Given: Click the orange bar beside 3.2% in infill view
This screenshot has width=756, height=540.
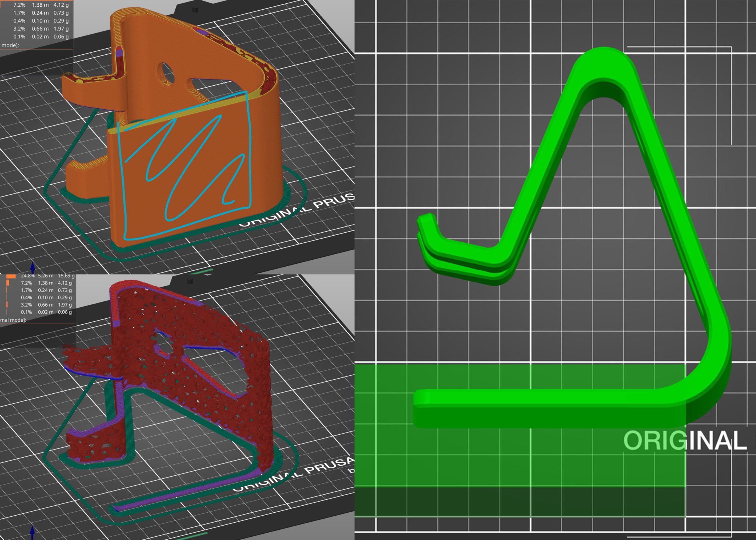Looking at the screenshot, I should pos(7,305).
